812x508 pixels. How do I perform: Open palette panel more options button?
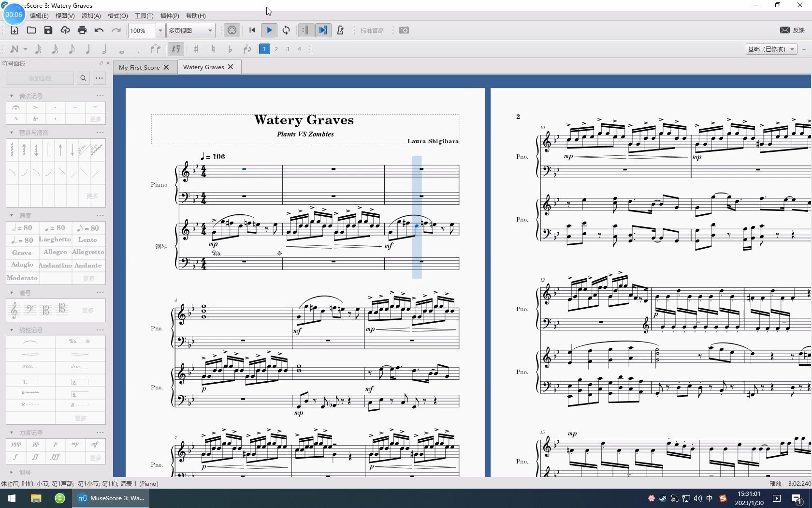[x=99, y=78]
